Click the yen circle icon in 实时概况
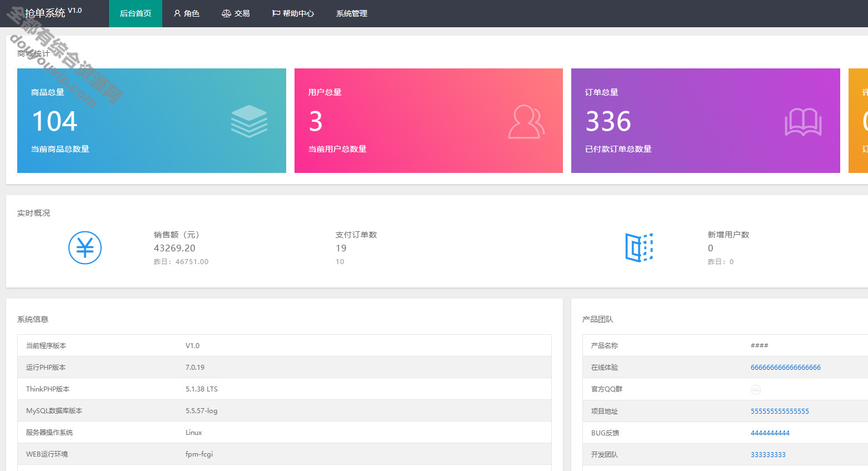This screenshot has width=868, height=471. [x=85, y=247]
